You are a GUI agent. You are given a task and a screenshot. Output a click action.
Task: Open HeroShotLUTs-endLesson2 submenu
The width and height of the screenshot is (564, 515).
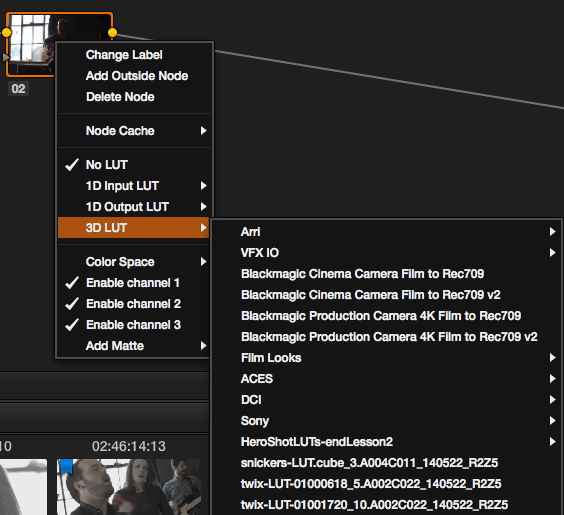386,442
